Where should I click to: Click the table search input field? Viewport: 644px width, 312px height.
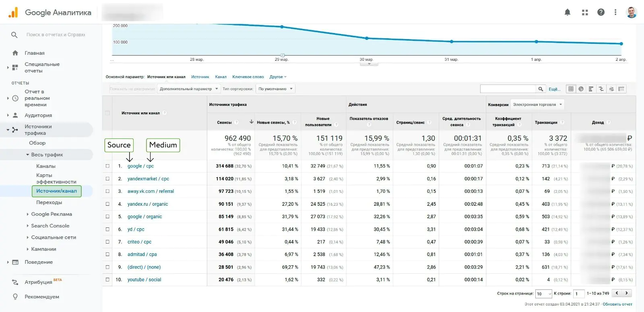pos(508,89)
